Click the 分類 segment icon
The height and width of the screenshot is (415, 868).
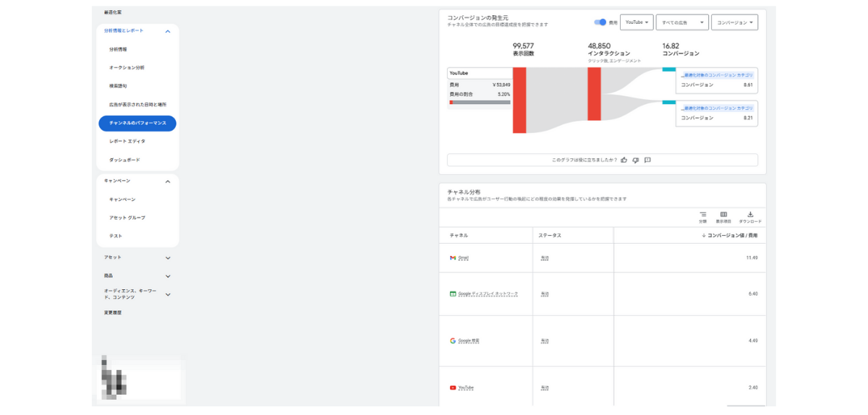pyautogui.click(x=702, y=215)
